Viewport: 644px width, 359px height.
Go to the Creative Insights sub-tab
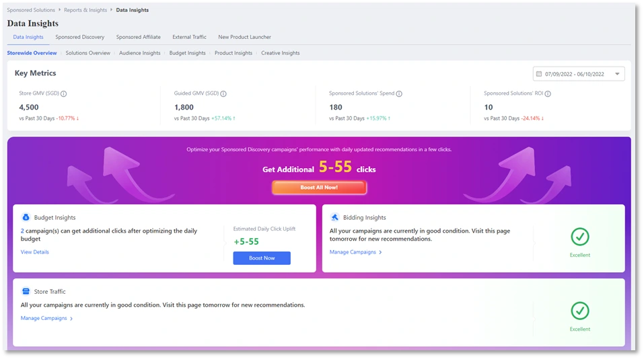click(x=280, y=53)
